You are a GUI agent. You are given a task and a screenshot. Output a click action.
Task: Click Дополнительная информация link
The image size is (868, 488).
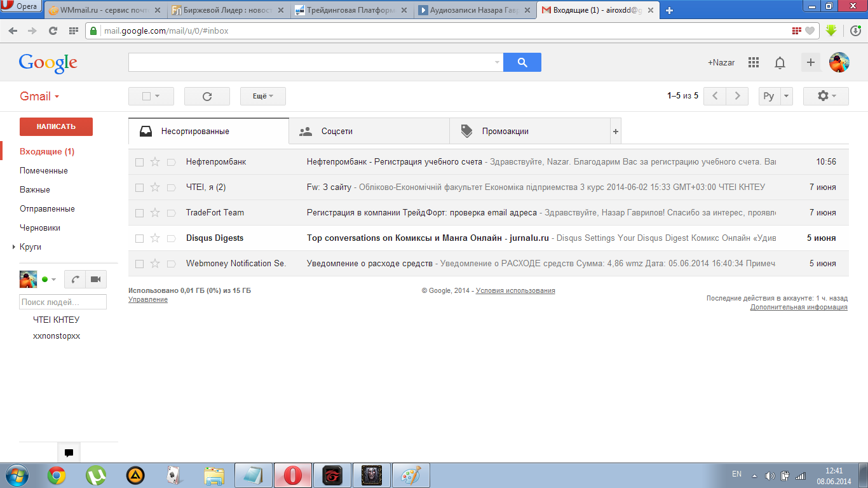pos(799,307)
